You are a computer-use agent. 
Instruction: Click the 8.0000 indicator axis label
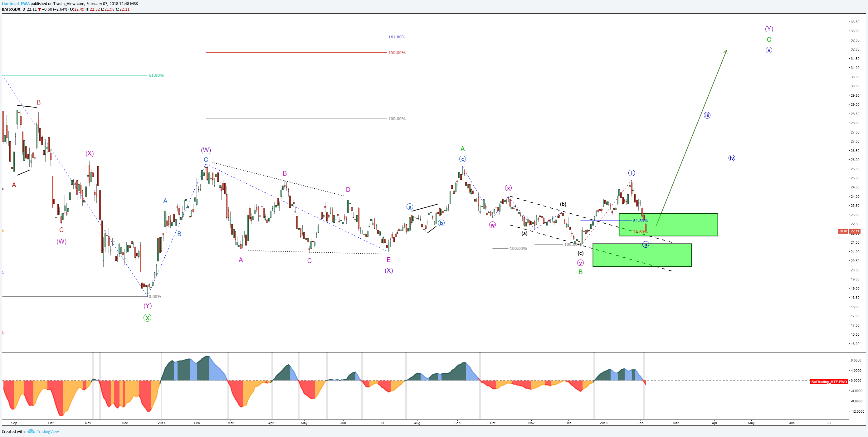click(x=856, y=361)
